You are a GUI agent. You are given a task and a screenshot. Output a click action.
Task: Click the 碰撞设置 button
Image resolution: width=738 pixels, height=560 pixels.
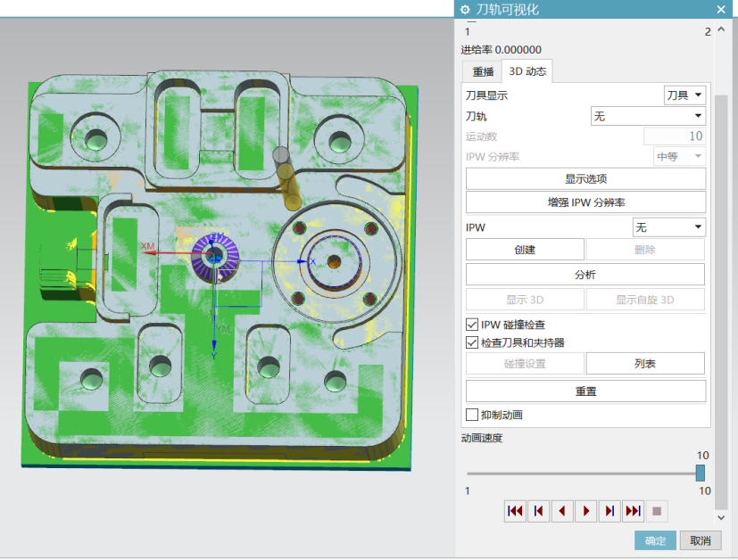point(525,364)
